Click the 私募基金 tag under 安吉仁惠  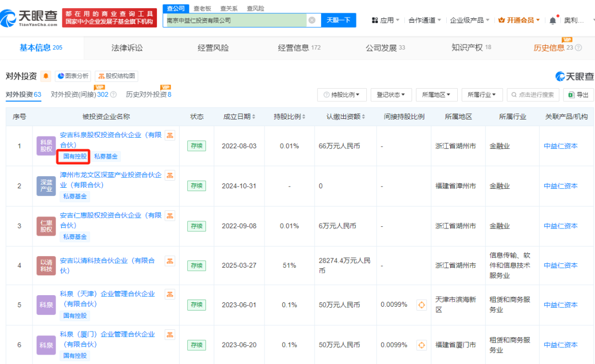[x=75, y=237]
